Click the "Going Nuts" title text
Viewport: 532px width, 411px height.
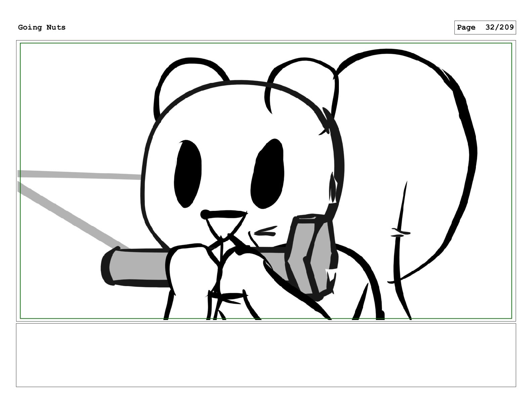(42, 28)
